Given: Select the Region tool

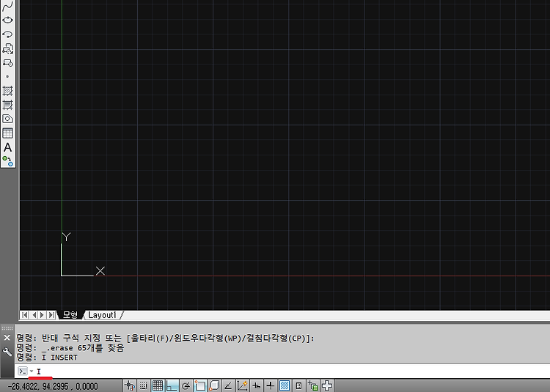Looking at the screenshot, I should pyautogui.click(x=8, y=119).
